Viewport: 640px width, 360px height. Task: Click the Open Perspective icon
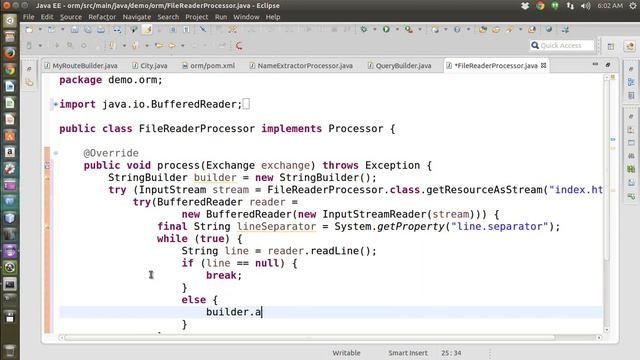611,46
